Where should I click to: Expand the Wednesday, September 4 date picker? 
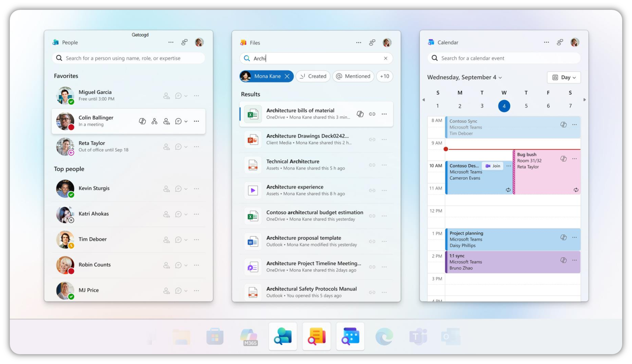tap(464, 77)
